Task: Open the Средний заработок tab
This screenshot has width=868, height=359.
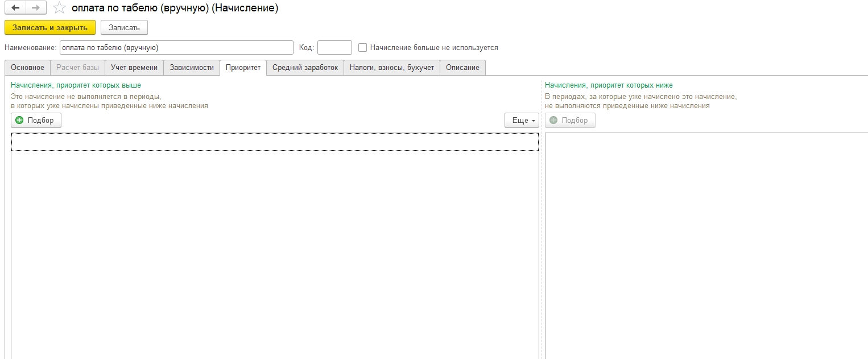Action: (x=305, y=68)
